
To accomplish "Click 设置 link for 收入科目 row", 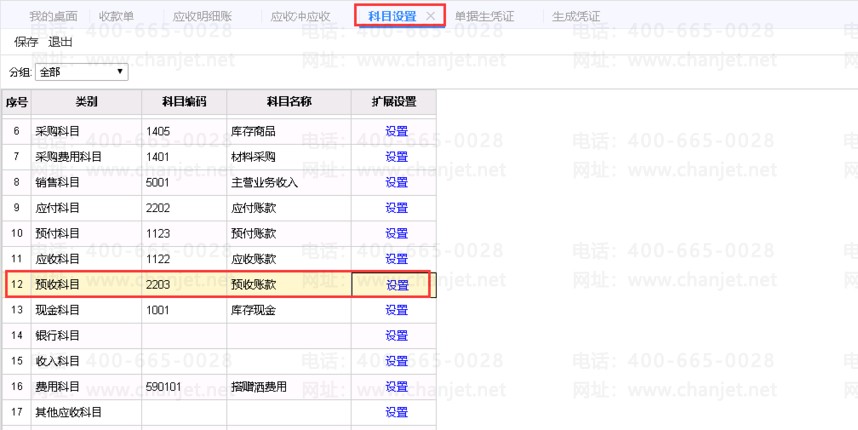I will pyautogui.click(x=397, y=361).
